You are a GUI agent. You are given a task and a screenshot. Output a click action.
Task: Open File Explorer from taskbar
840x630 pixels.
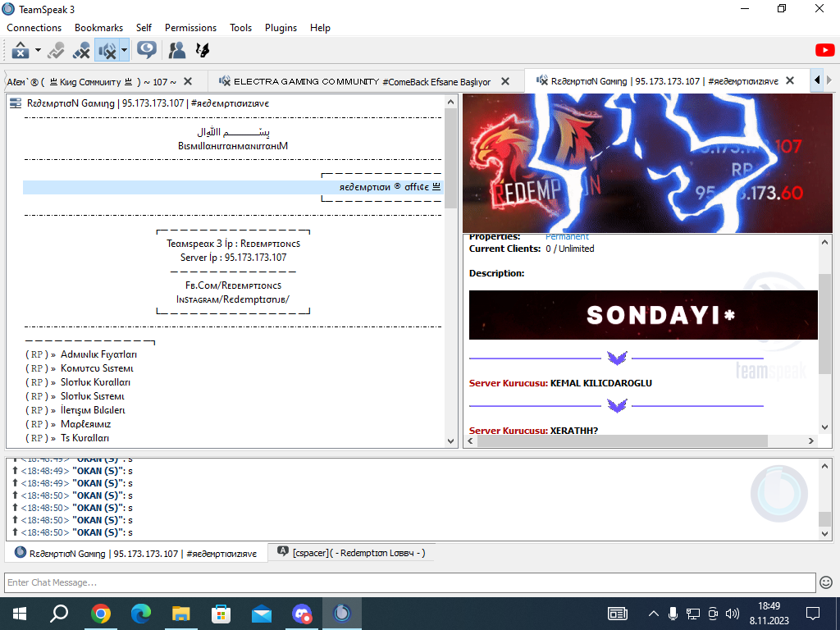(x=181, y=614)
